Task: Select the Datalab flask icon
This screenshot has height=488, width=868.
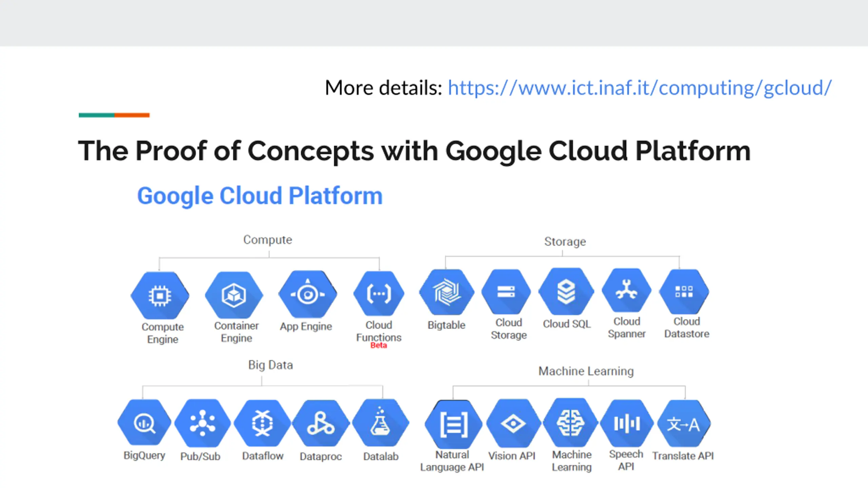Action: [381, 423]
